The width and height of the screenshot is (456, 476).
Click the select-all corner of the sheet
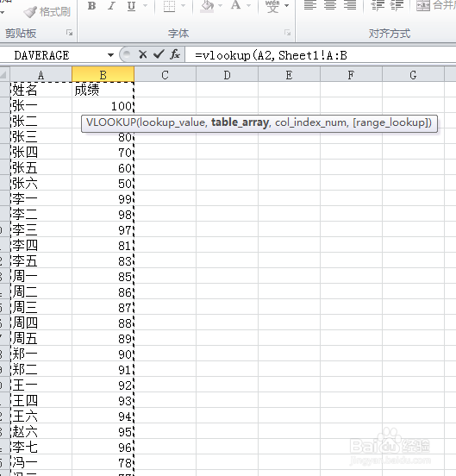(x=4, y=75)
